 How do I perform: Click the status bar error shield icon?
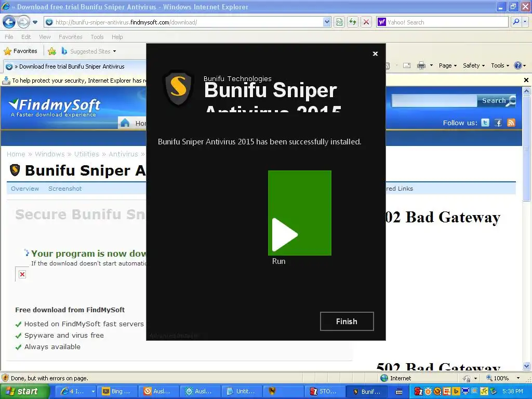tap(5, 378)
